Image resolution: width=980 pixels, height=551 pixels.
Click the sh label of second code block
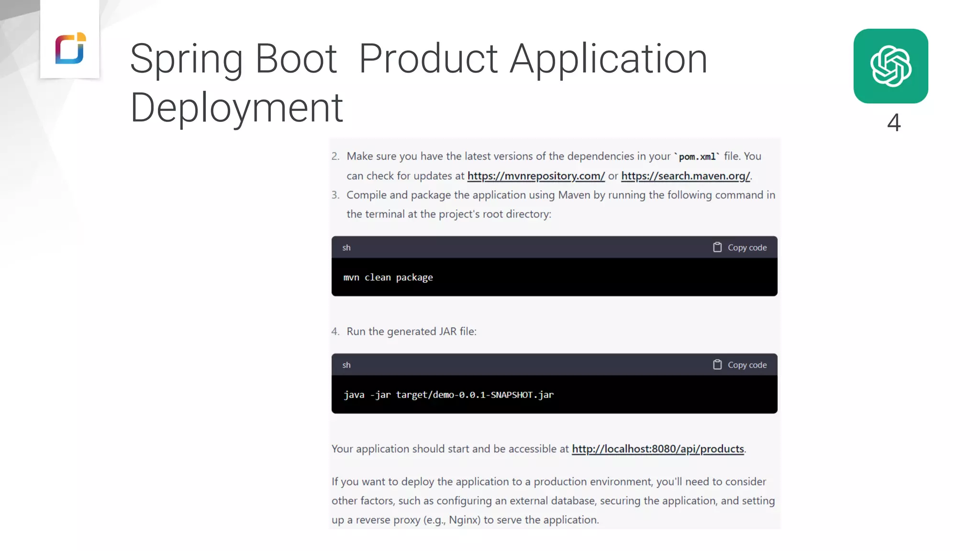pyautogui.click(x=346, y=365)
